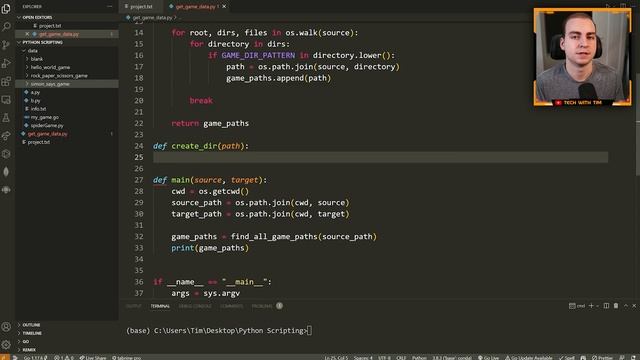This screenshot has height=360, width=640.
Task: Click the Live Share status bar item
Action: (93, 358)
